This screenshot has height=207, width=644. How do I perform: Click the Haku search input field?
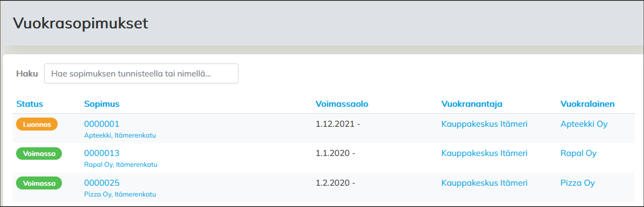coord(141,74)
